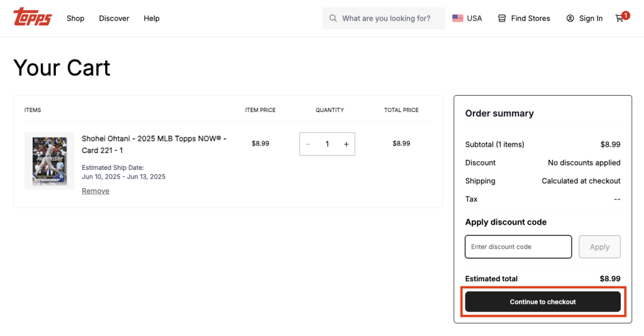Click the Topps logo
The width and height of the screenshot is (644, 336).
pos(33,17)
